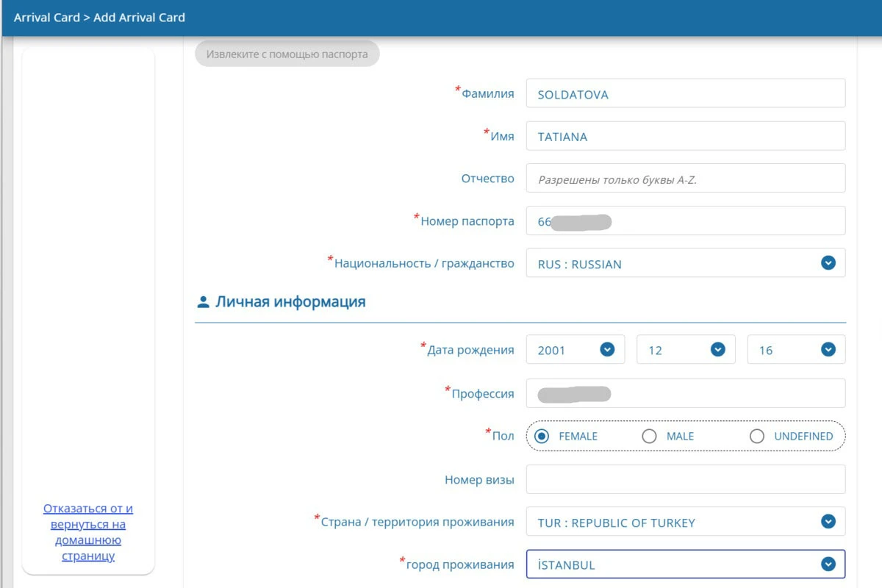This screenshot has height=588, width=882.
Task: Click the passport number field
Action: click(x=686, y=220)
